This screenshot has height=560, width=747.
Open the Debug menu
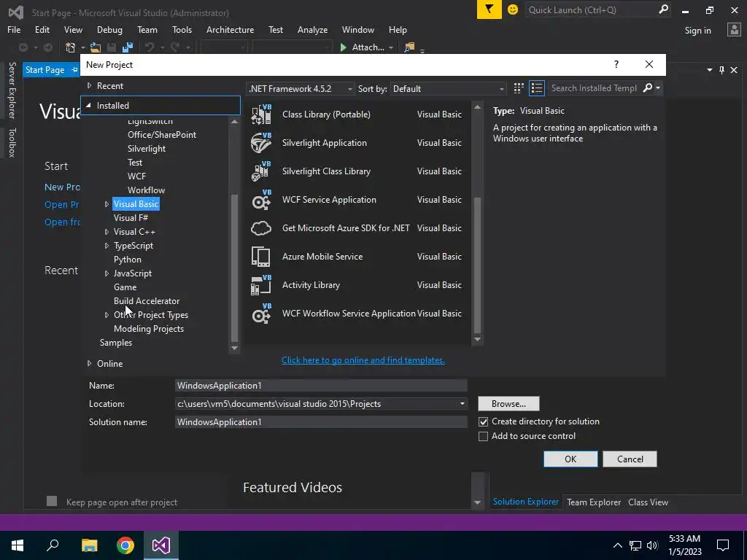109,29
